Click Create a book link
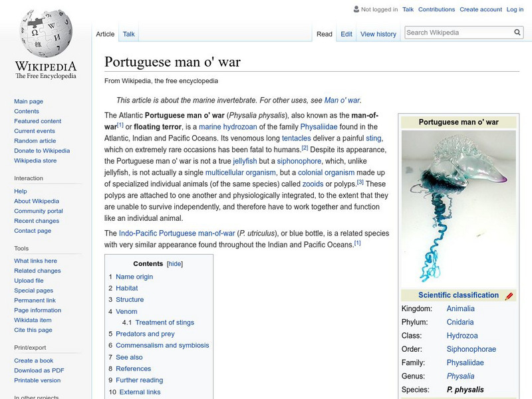532x399 pixels. [x=34, y=360]
